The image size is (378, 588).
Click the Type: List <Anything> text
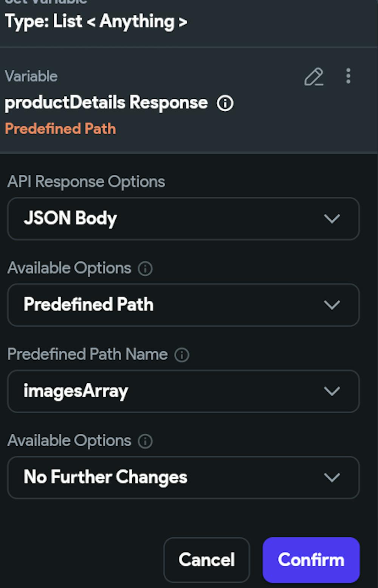96,22
